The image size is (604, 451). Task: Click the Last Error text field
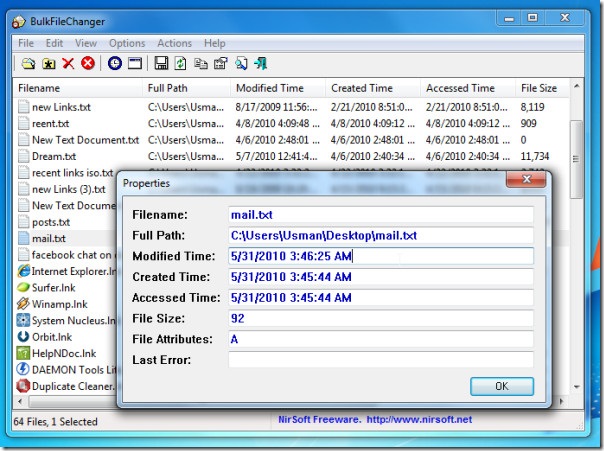[380, 360]
